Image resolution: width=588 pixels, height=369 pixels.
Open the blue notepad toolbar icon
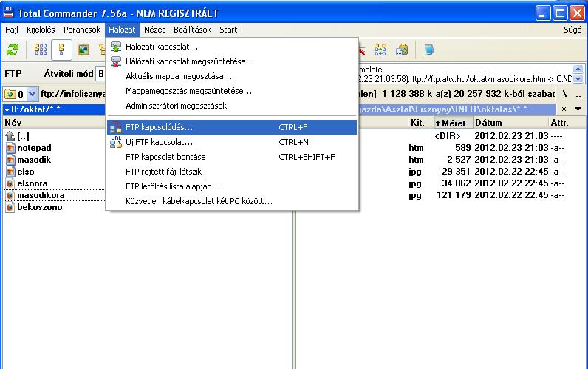tap(429, 50)
